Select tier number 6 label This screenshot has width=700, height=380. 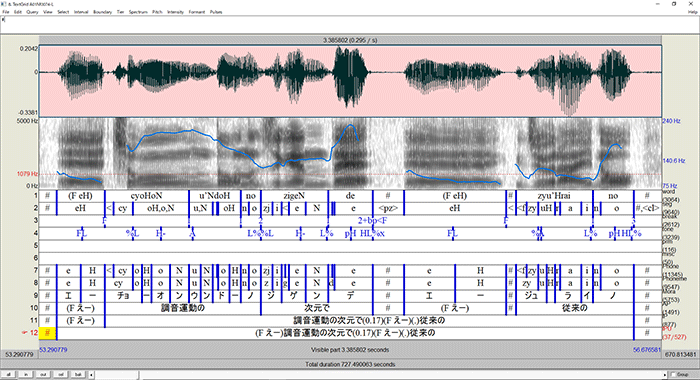coord(35,258)
